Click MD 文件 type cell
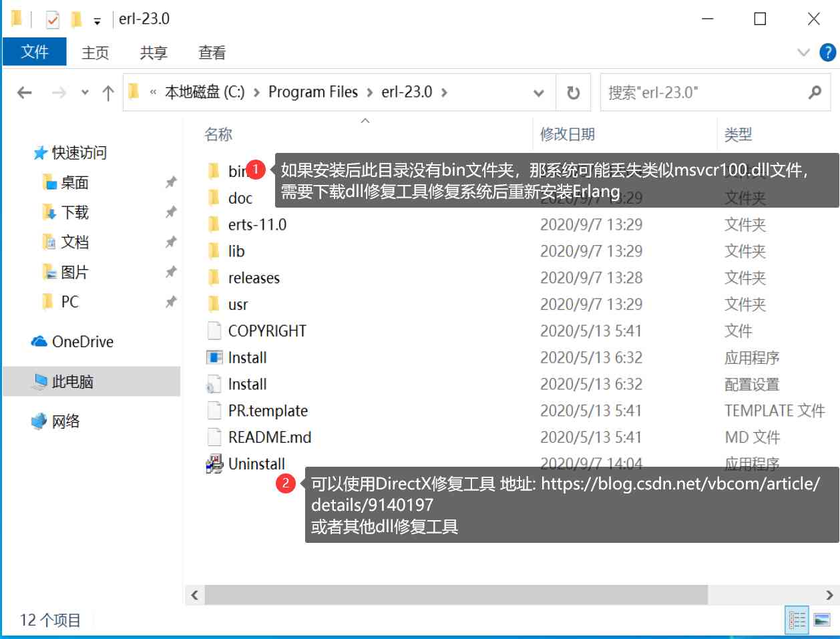840x639 pixels. [753, 437]
